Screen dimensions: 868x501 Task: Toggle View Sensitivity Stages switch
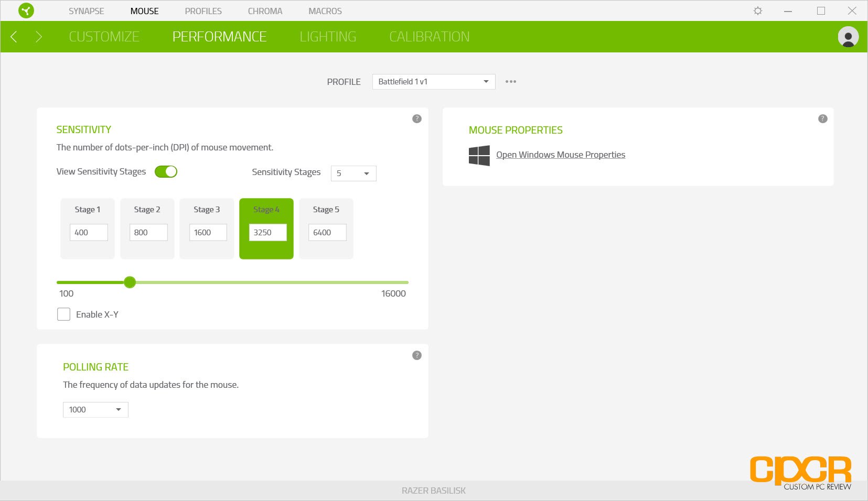coord(166,171)
